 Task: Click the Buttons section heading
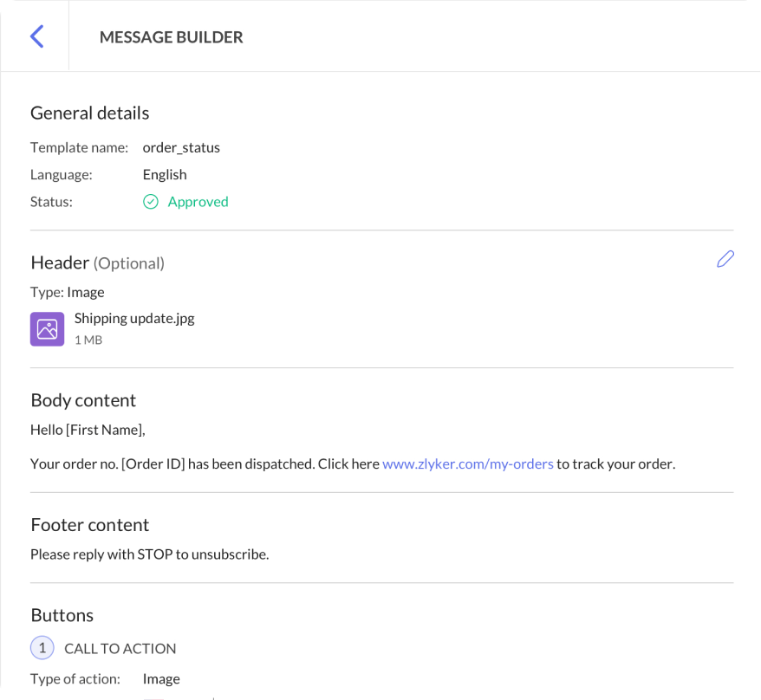(62, 615)
